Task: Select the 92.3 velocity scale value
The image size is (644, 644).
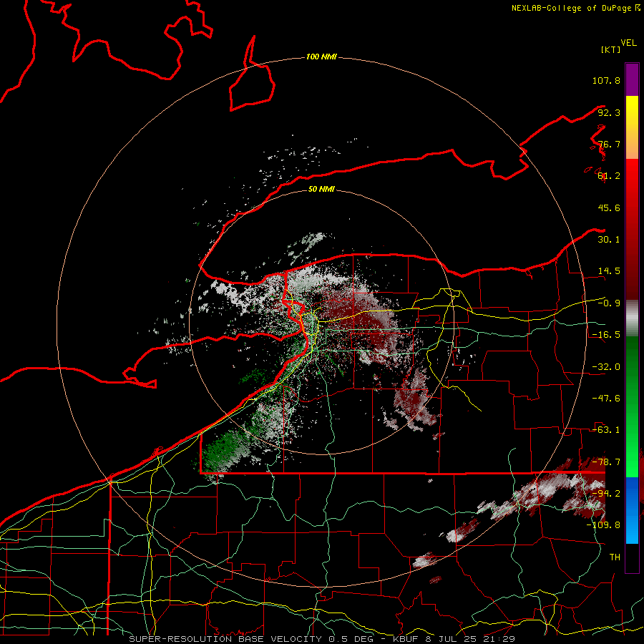Action: [x=609, y=112]
